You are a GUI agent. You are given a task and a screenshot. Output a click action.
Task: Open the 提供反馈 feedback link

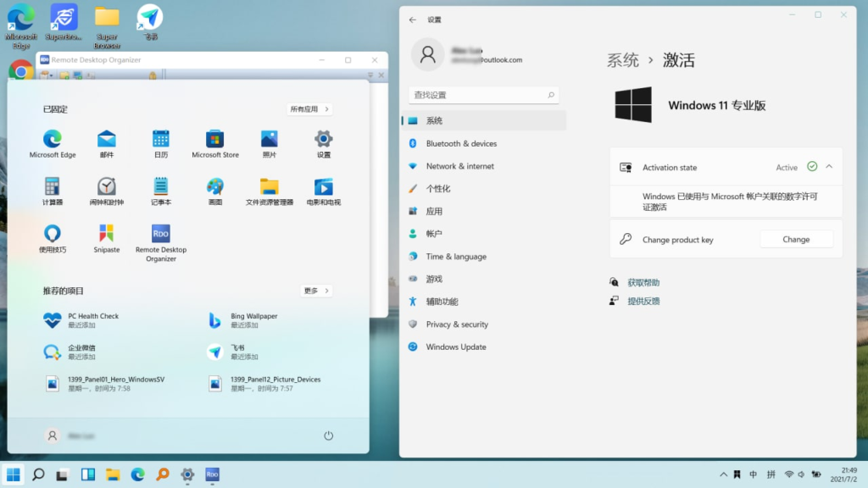click(643, 301)
